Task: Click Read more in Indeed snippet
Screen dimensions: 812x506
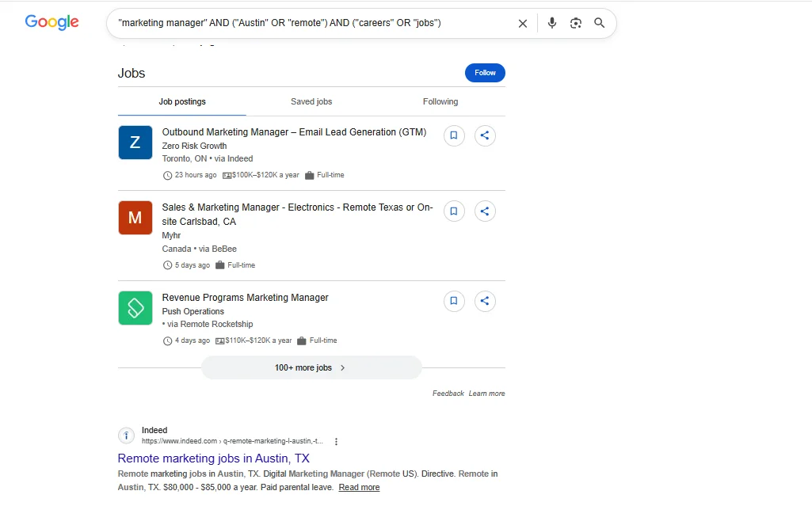Action: tap(359, 487)
